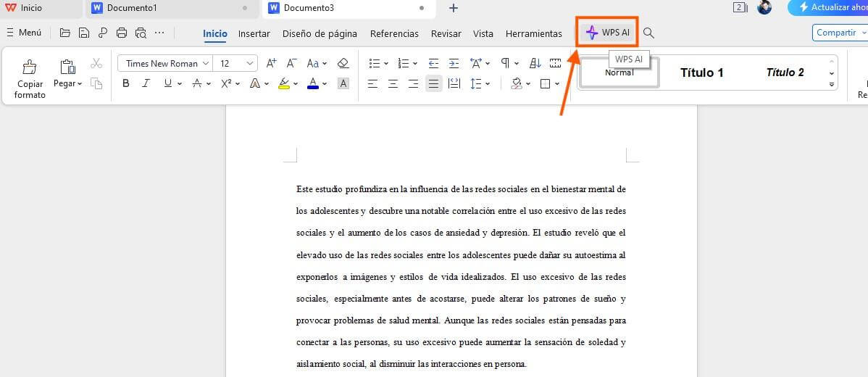Click the sort A-Z icon

point(535,63)
